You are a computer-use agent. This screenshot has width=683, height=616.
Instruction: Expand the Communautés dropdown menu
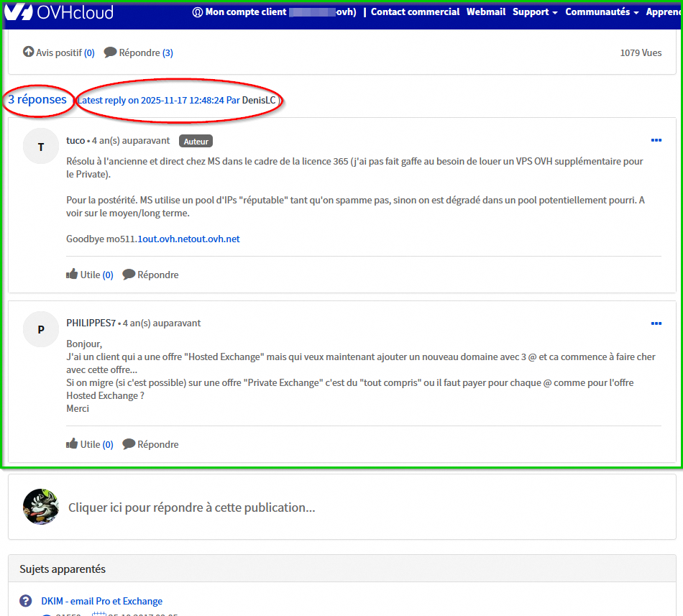[x=601, y=12]
